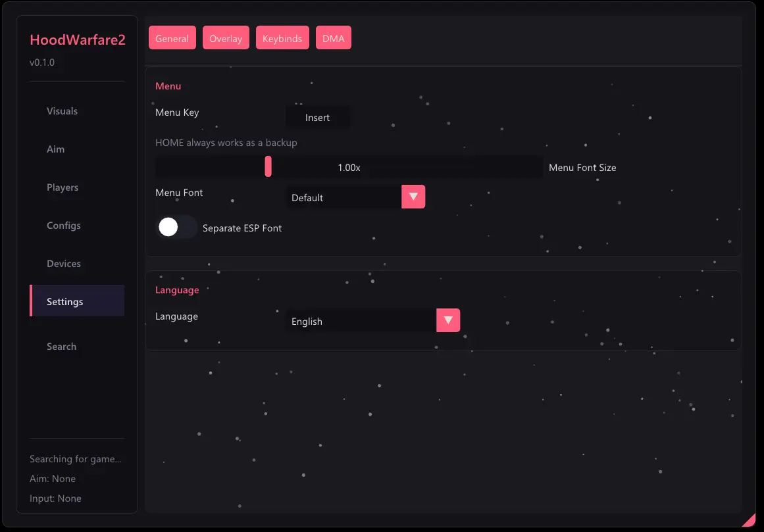Screen dimensions: 764x532
Task: Click the Input: None status text
Action: click(x=55, y=498)
